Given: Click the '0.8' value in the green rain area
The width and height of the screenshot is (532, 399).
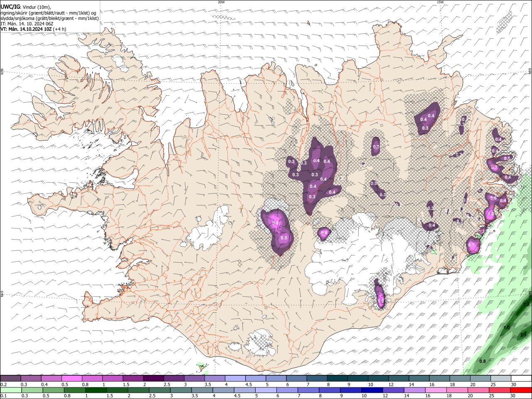Looking at the screenshot, I should (483, 362).
